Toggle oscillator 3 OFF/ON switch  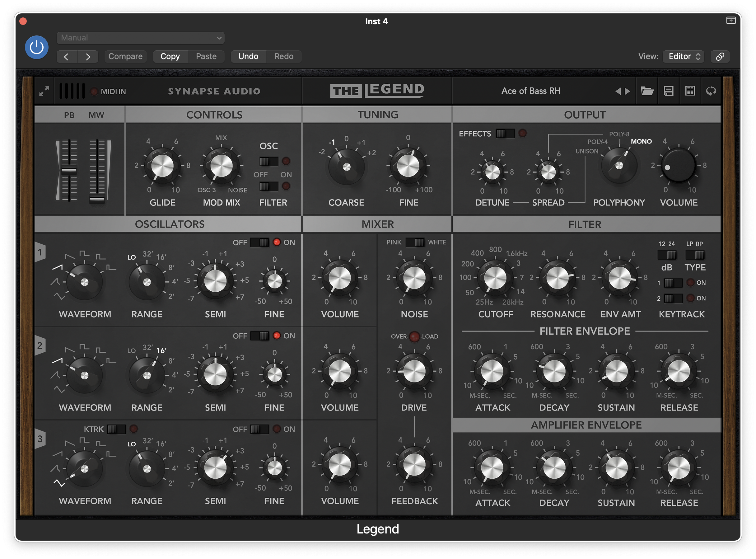[259, 429]
